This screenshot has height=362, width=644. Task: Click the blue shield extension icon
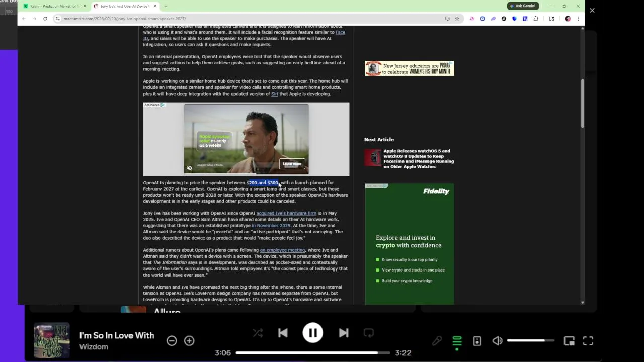[514, 19]
